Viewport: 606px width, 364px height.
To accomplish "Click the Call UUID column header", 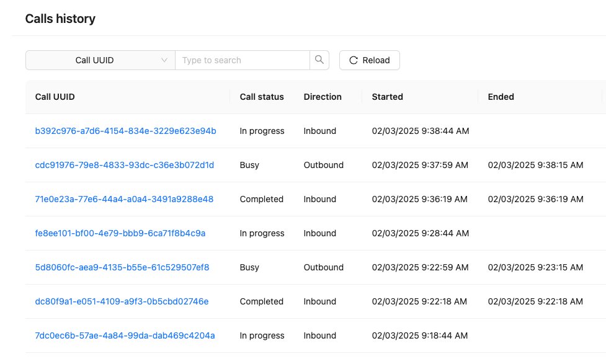I will coord(55,97).
